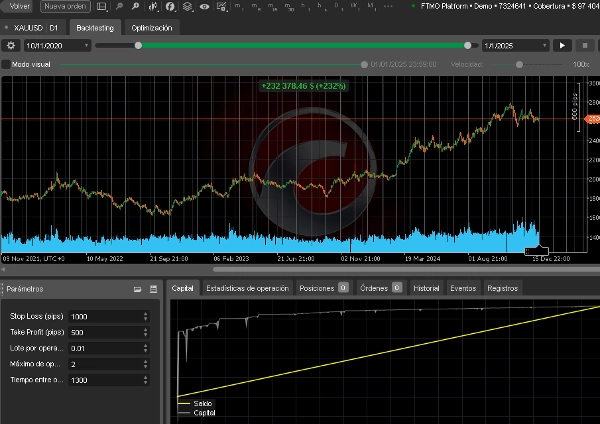
Task: Enable the Modo visual checkbox
Action: pos(6,64)
